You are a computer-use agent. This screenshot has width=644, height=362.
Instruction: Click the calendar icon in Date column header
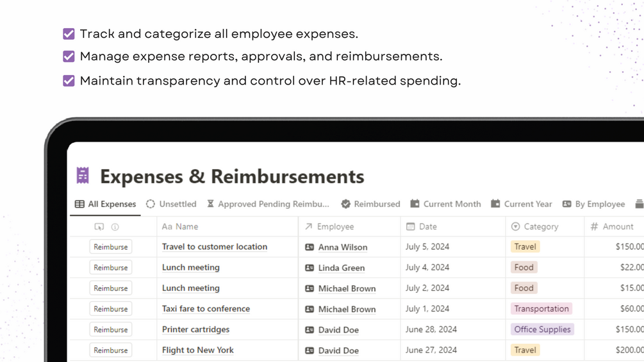(410, 227)
